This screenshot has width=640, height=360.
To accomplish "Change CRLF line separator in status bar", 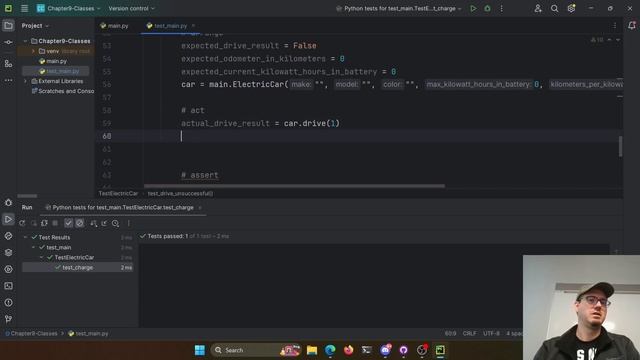I will 469,333.
